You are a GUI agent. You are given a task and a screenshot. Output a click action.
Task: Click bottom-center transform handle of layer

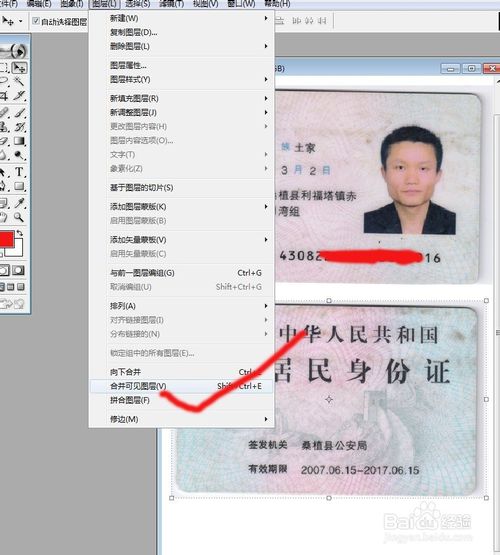click(329, 498)
